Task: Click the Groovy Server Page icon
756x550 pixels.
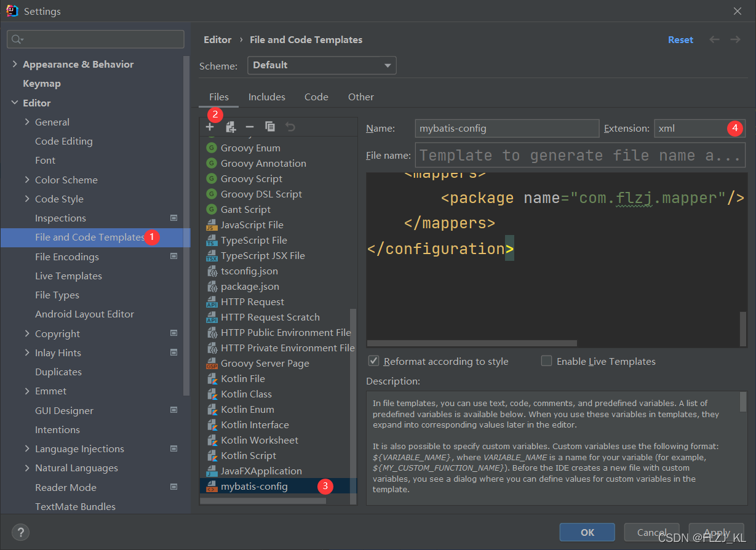Action: pyautogui.click(x=212, y=363)
